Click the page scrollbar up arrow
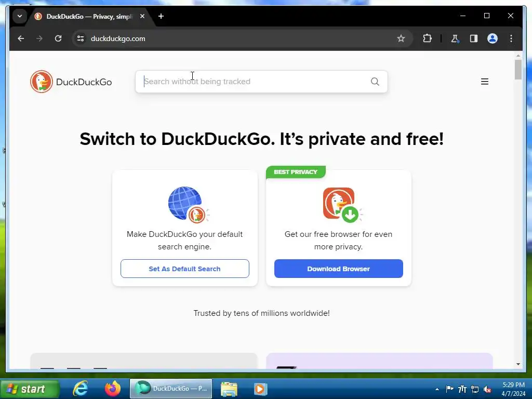This screenshot has width=532, height=399. [518, 55]
